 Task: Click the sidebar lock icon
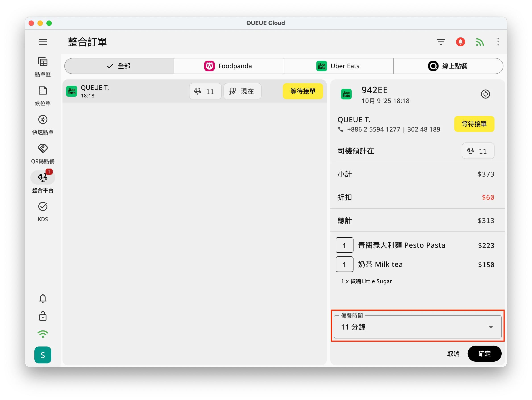click(x=43, y=316)
